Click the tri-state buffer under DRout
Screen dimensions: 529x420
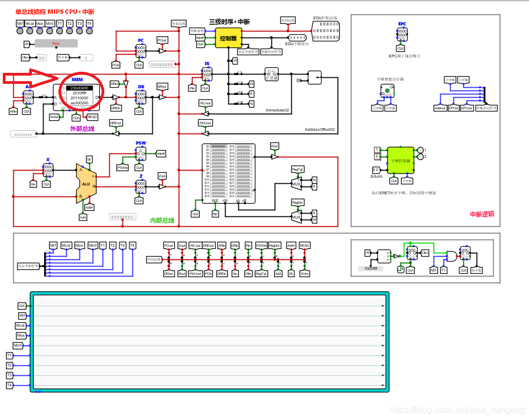[x=162, y=97]
